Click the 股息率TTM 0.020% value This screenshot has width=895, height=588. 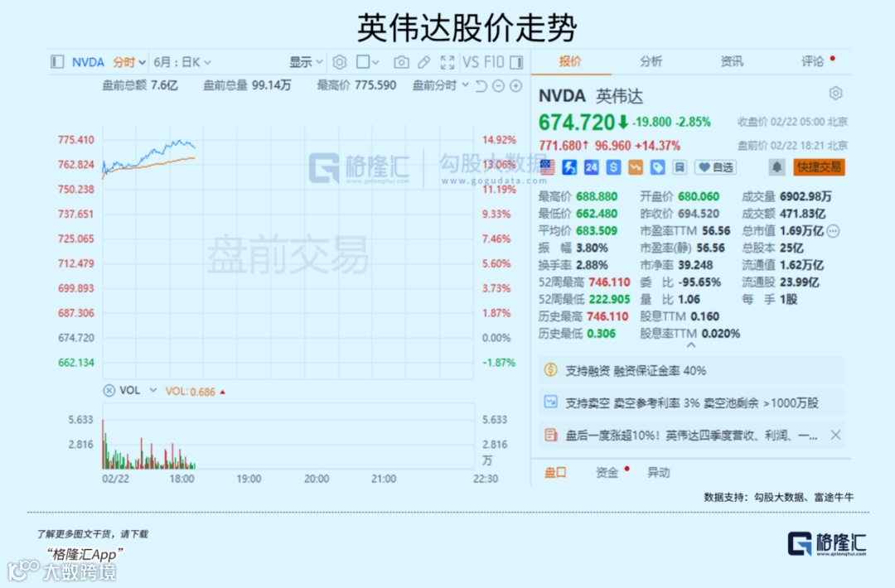pos(720,333)
